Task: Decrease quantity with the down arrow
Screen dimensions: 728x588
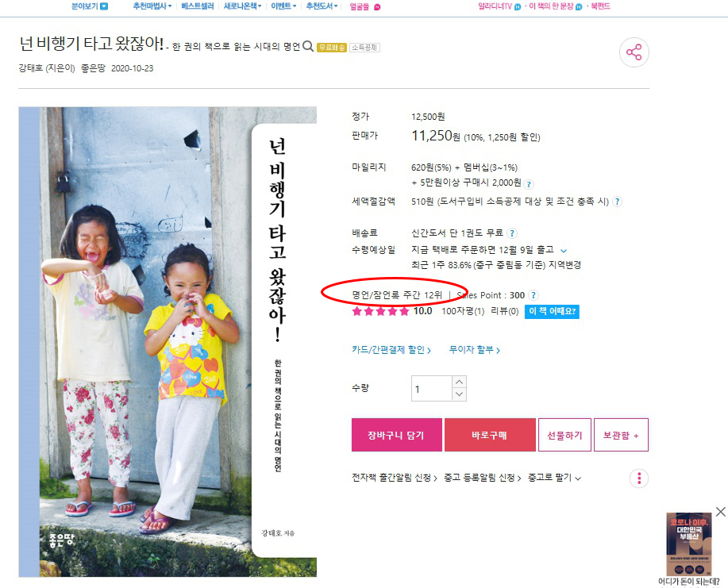Action: coord(459,394)
